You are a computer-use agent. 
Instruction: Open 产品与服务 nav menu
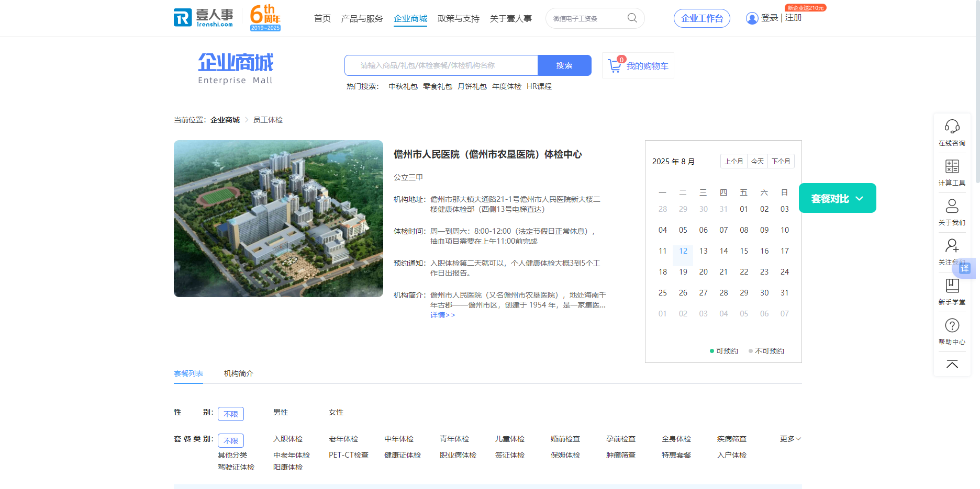coord(362,19)
